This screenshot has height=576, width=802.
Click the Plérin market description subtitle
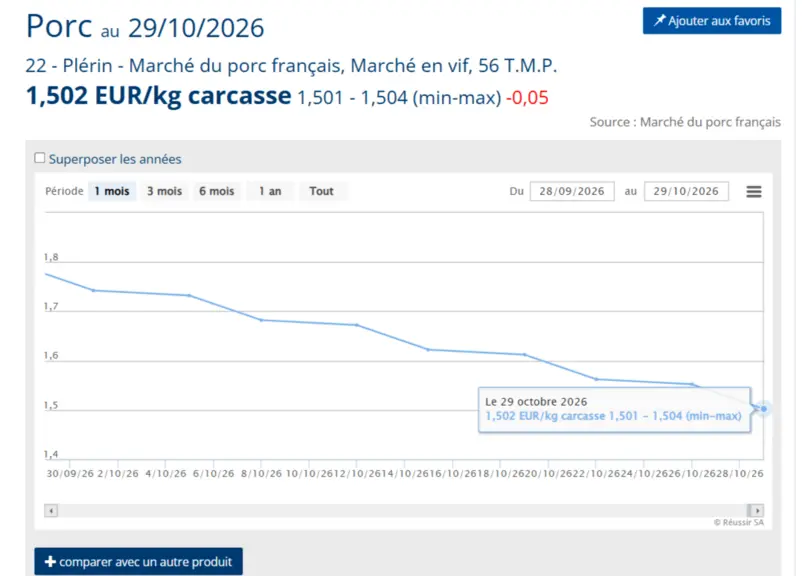pos(291,66)
